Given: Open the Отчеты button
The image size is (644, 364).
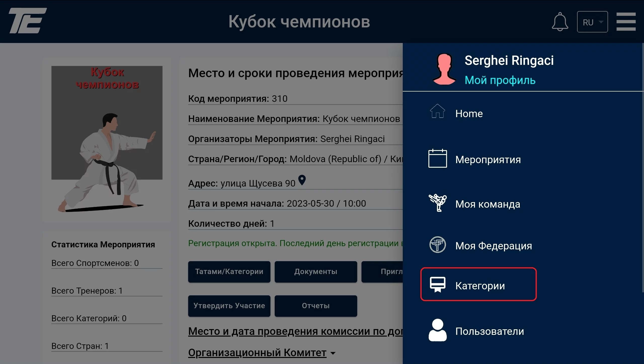Looking at the screenshot, I should [316, 306].
